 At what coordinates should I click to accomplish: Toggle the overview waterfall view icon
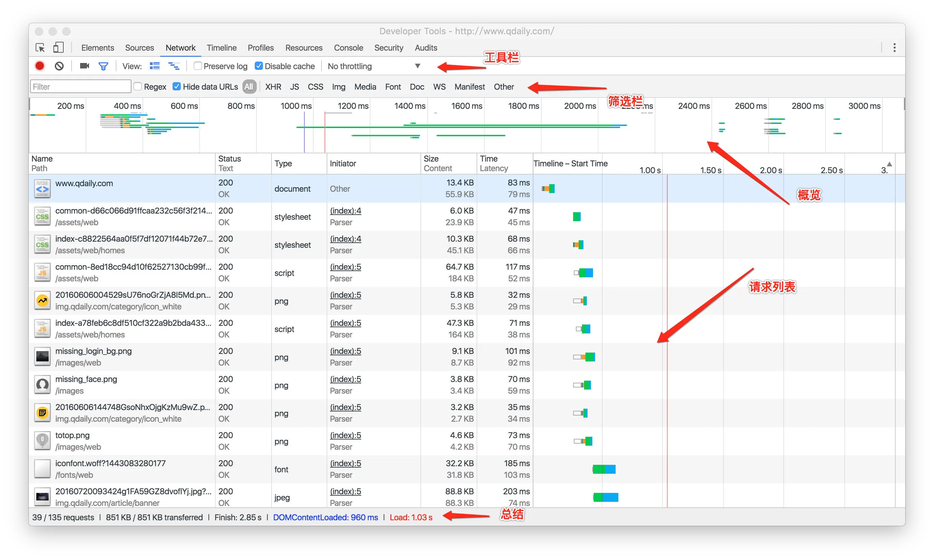(174, 66)
